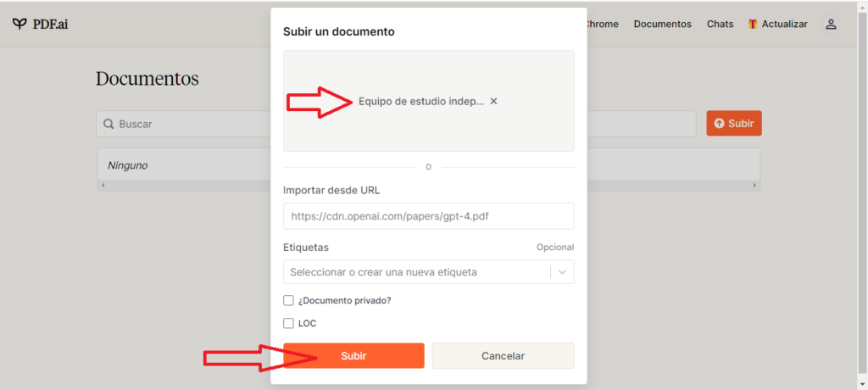Expand the Etiquetas dropdown chevron

[x=563, y=272]
